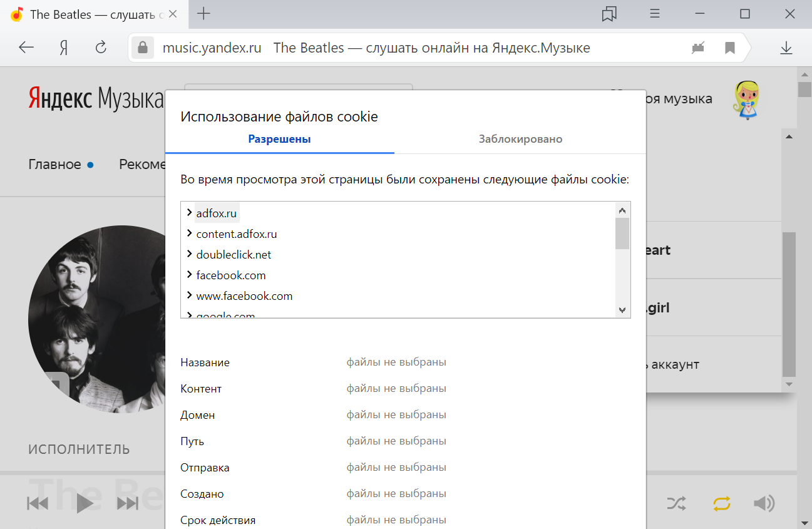Screen dimensions: 812x529
Task: Click the Название field label
Action: click(x=205, y=362)
